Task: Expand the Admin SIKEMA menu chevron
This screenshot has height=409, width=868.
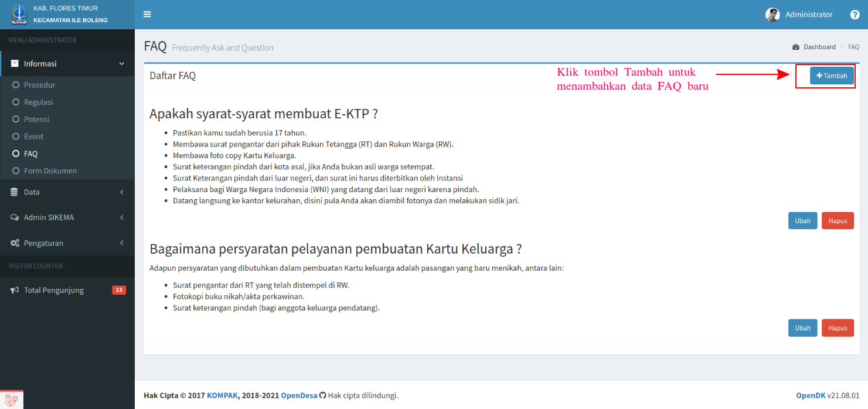Action: tap(122, 217)
